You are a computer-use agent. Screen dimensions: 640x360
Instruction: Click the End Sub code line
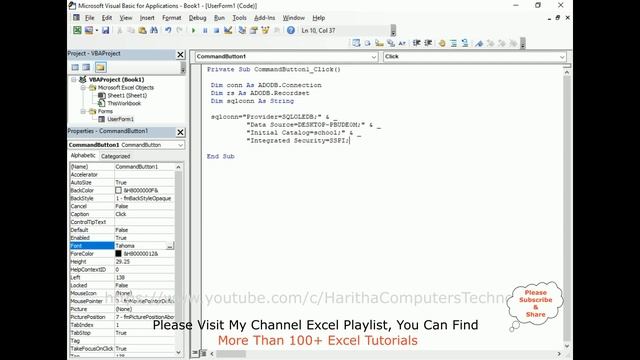coord(220,156)
